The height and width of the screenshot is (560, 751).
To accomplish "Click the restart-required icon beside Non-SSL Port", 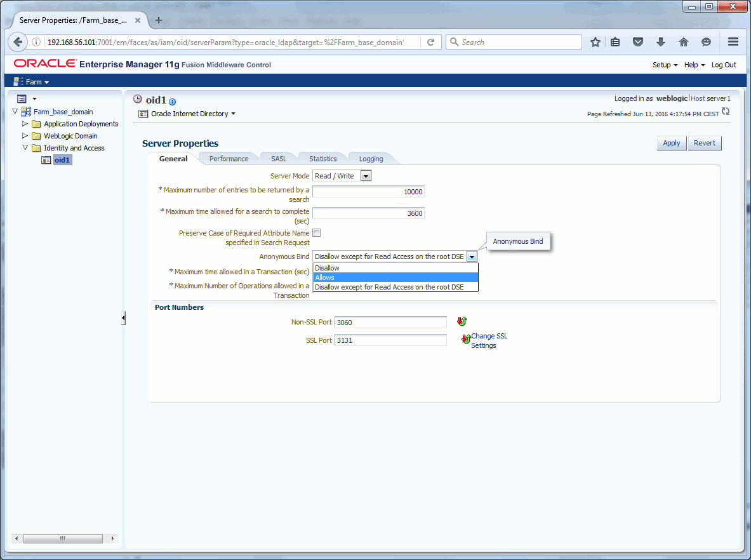I will 462,321.
